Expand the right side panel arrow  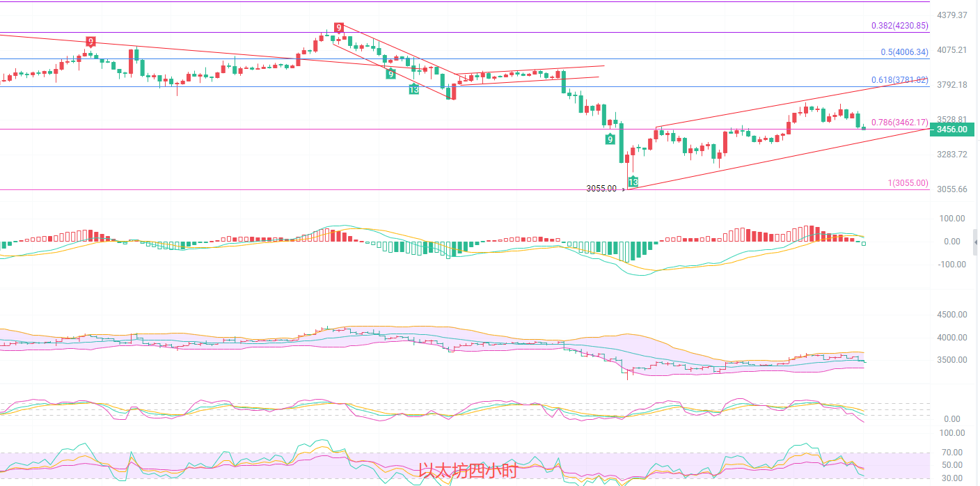[x=976, y=242]
